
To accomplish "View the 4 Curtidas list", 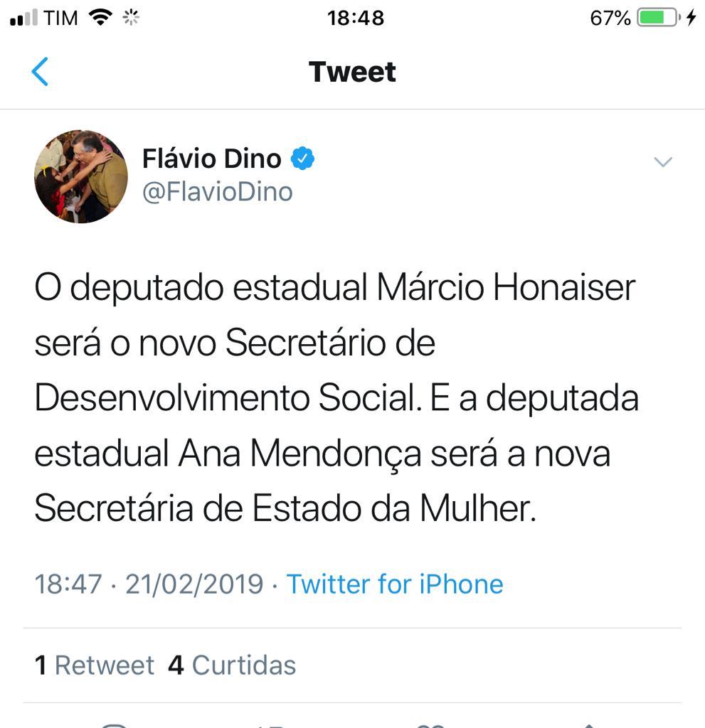I will point(232,665).
